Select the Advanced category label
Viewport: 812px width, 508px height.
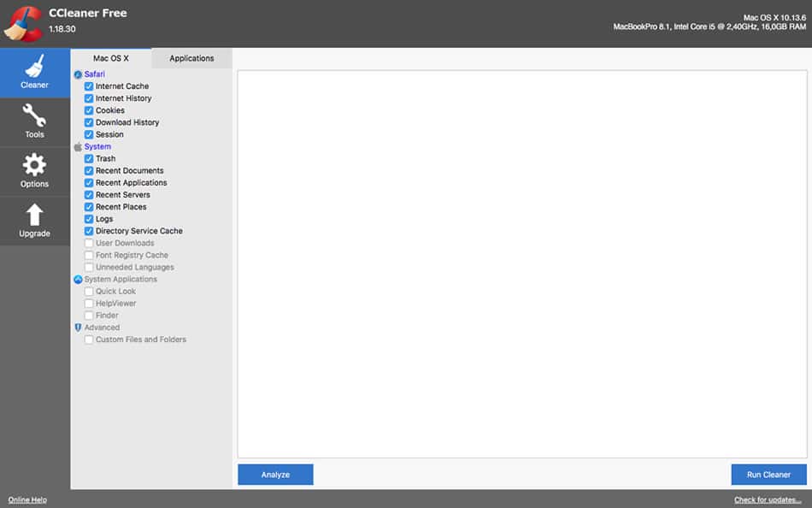(102, 327)
